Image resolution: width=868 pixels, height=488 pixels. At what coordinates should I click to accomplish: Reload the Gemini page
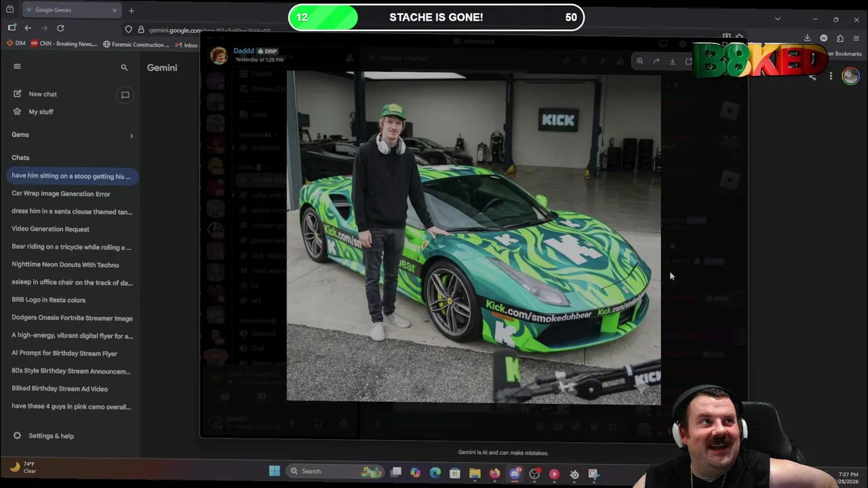coord(60,28)
